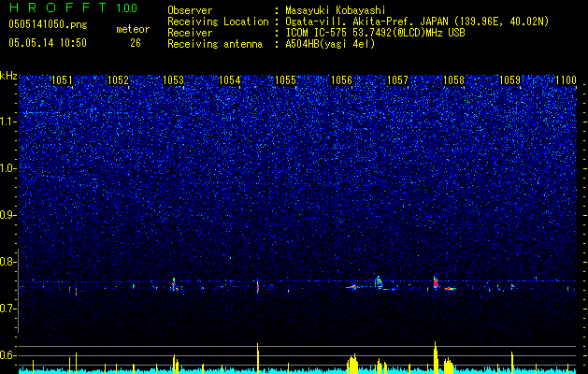Click the version number 1.0.0
This screenshot has height=374, width=588.
[126, 8]
